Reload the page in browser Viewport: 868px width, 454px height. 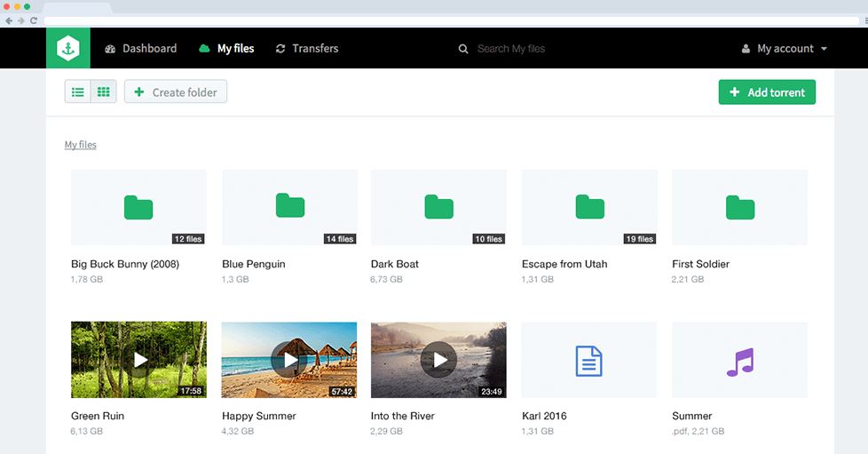tap(34, 20)
